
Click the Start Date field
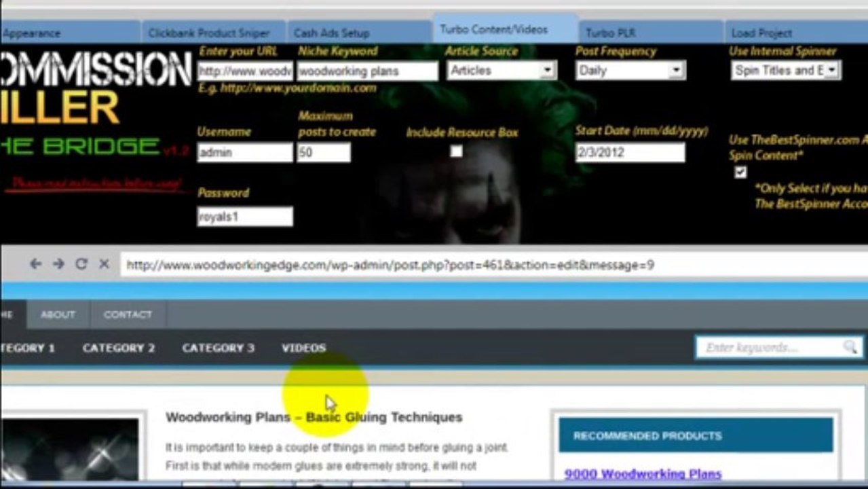(x=630, y=153)
